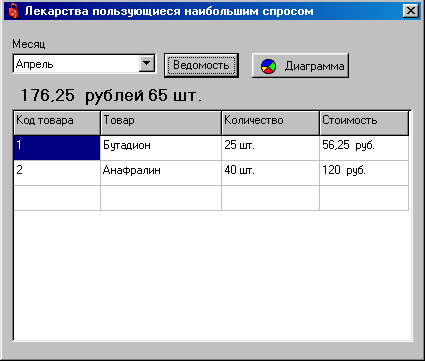Click the Ведомость button
The image size is (425, 361).
tap(201, 65)
